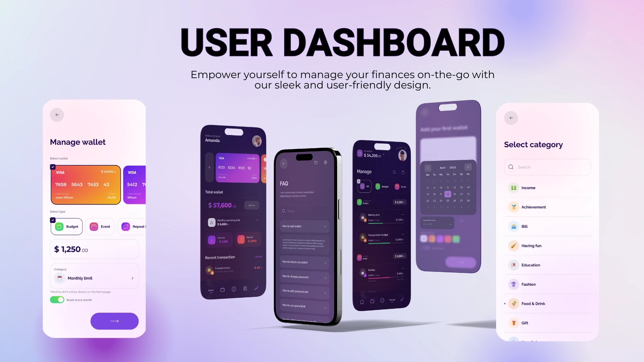Click the arrow forward button

coord(115,321)
